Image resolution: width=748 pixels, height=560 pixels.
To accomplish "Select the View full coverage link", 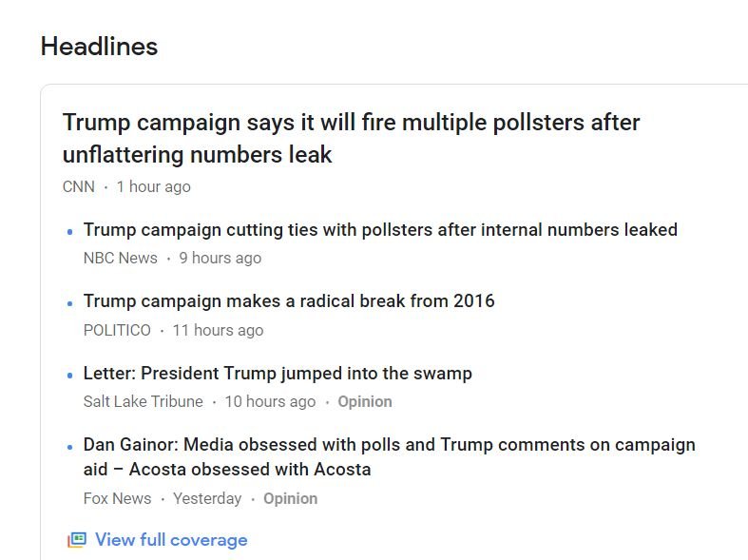I will (171, 540).
